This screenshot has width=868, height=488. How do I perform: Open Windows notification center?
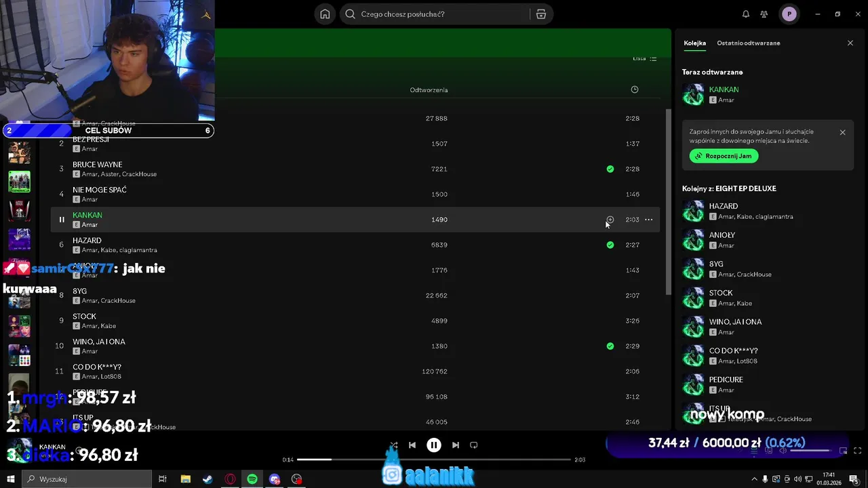click(x=854, y=479)
